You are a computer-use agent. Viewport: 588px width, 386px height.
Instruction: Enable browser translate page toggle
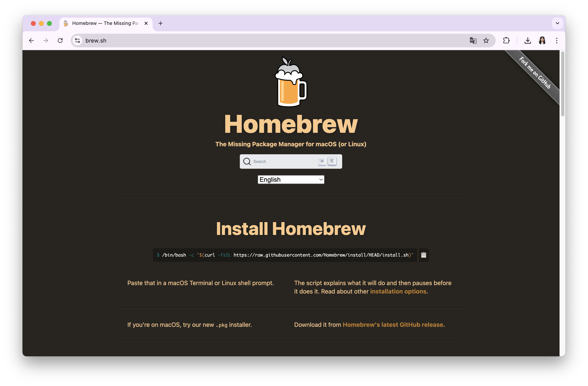pos(472,41)
